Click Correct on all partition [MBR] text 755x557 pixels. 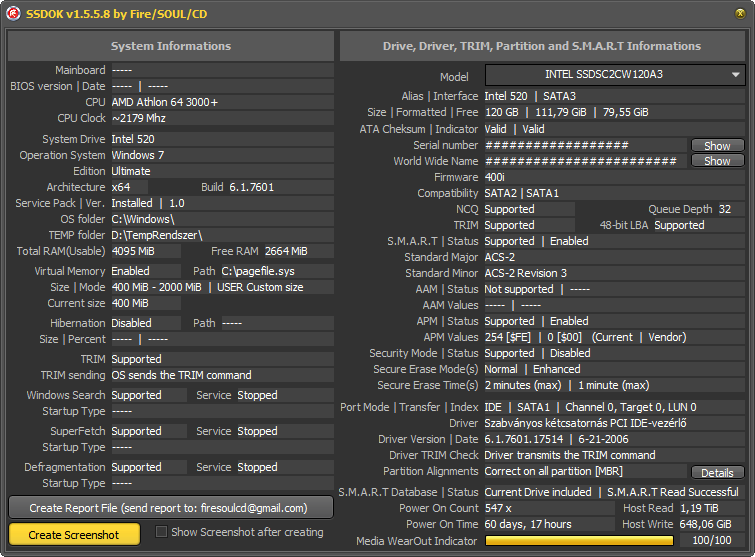[554, 471]
